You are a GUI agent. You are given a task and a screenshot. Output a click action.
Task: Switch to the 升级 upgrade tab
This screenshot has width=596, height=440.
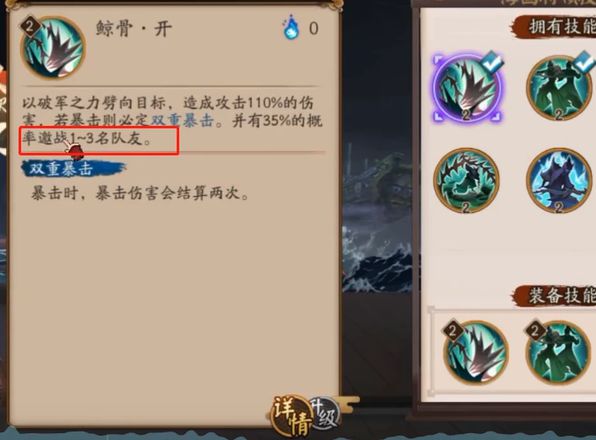click(324, 413)
